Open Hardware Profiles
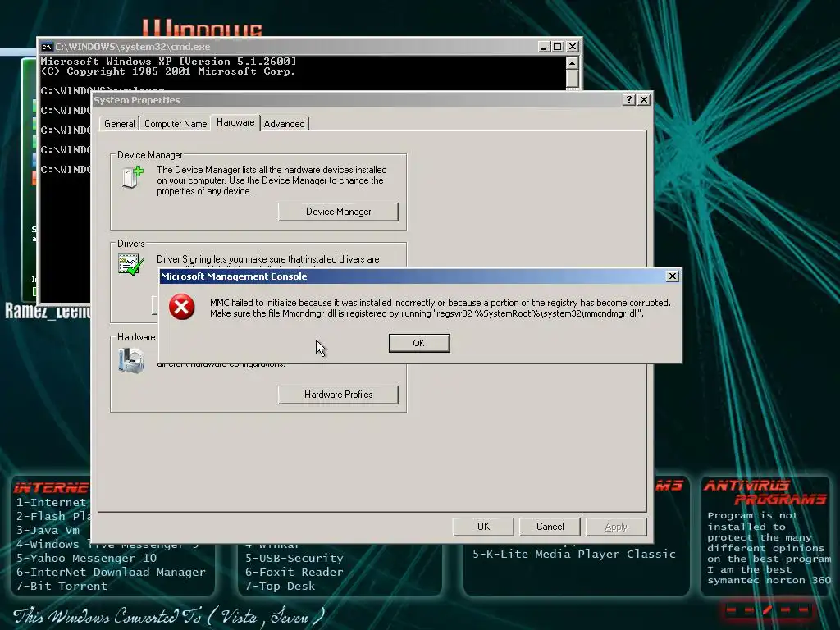 click(x=338, y=395)
